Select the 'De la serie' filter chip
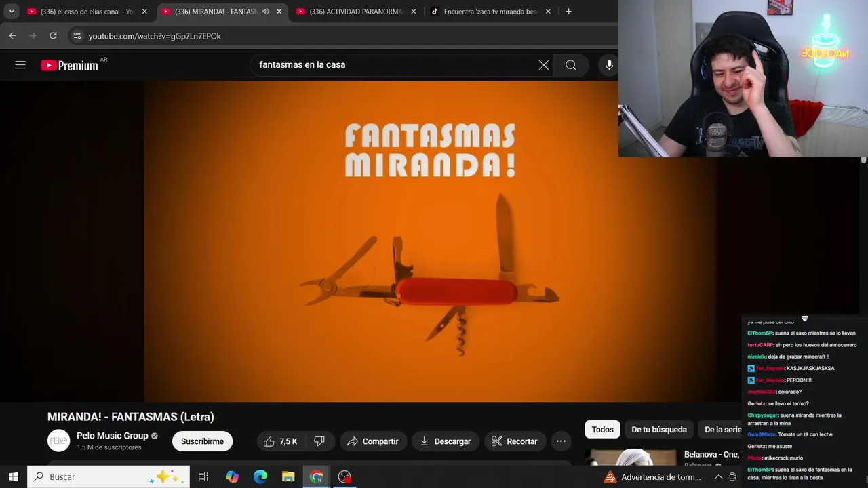Image resolution: width=868 pixels, height=488 pixels. 722,430
